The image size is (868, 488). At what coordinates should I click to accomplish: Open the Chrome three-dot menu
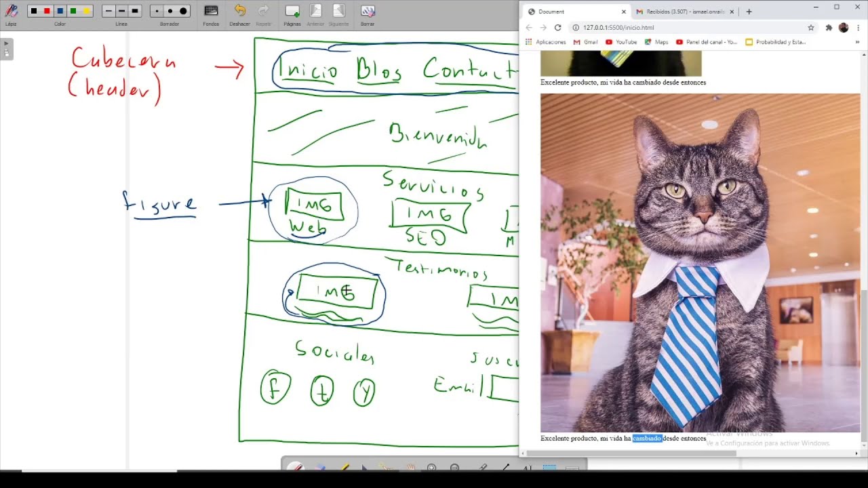tap(858, 28)
